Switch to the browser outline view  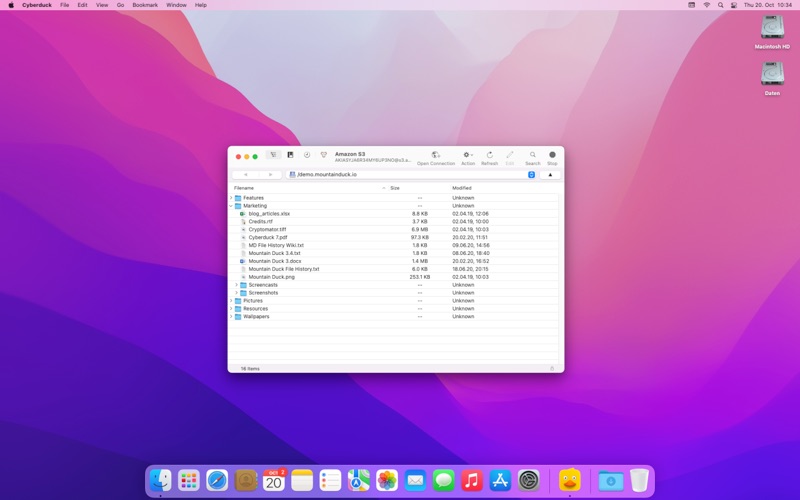coord(273,155)
